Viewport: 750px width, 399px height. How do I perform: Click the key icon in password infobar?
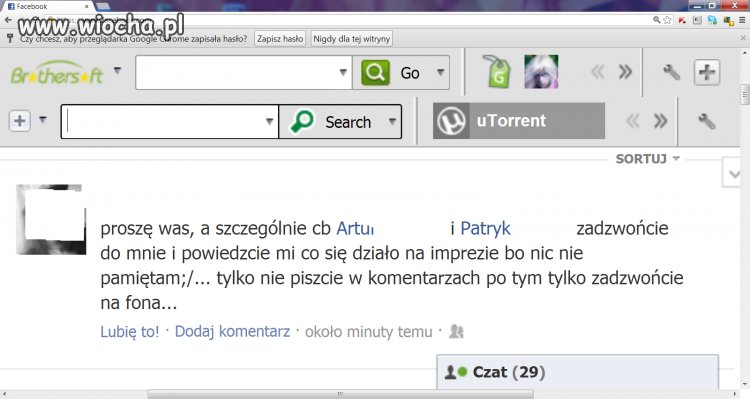tap(10, 38)
